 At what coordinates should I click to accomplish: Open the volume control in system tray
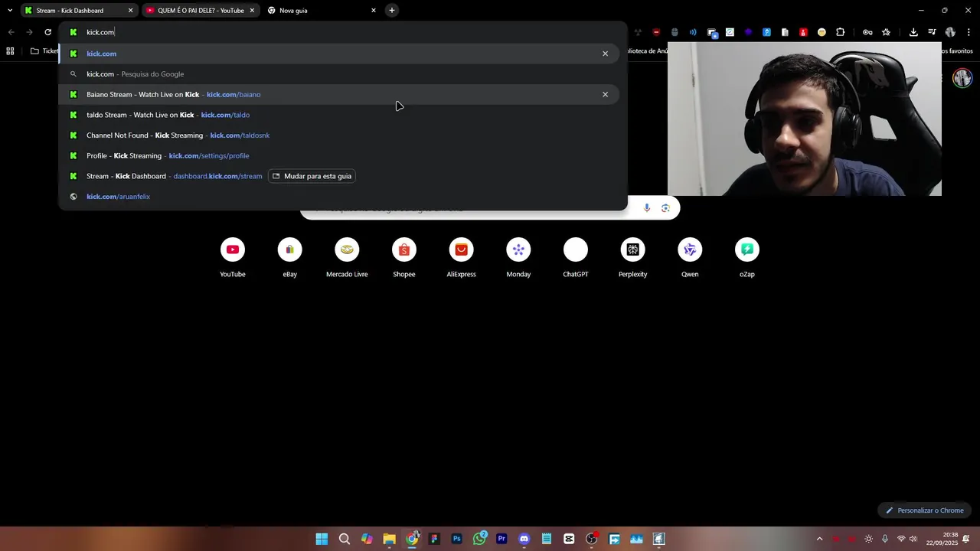coord(913,539)
